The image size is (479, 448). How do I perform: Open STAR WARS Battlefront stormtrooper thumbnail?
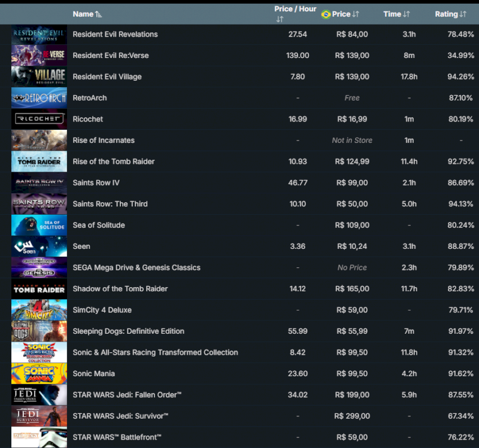(39, 437)
